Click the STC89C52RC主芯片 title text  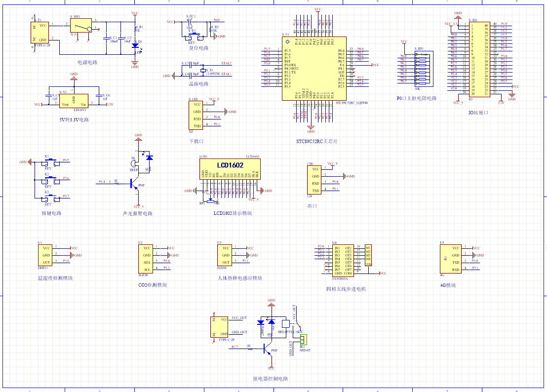[x=317, y=141]
